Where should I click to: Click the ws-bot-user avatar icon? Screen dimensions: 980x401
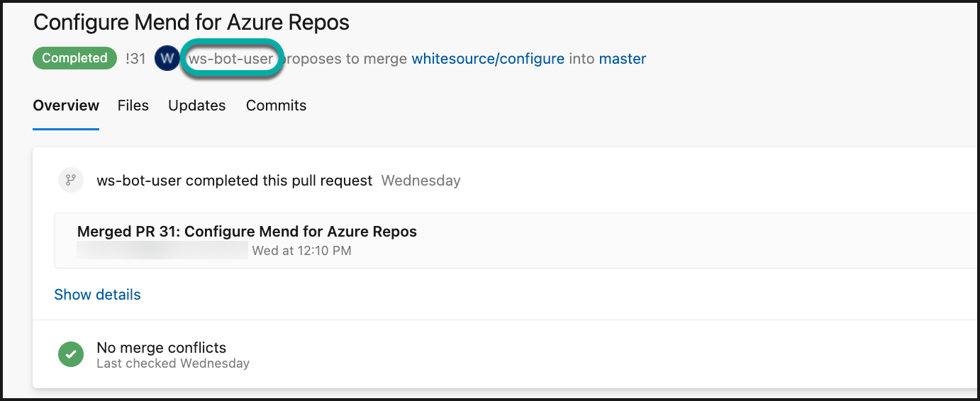coord(167,58)
